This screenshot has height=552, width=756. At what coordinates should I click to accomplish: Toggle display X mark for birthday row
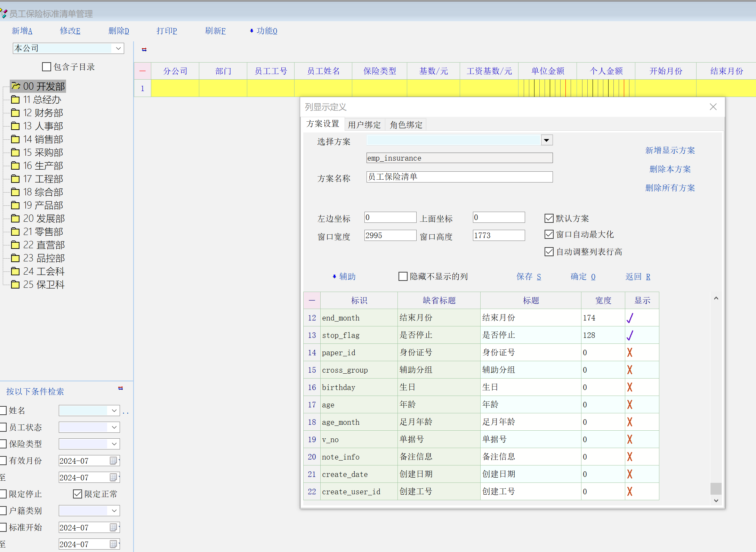tap(630, 387)
